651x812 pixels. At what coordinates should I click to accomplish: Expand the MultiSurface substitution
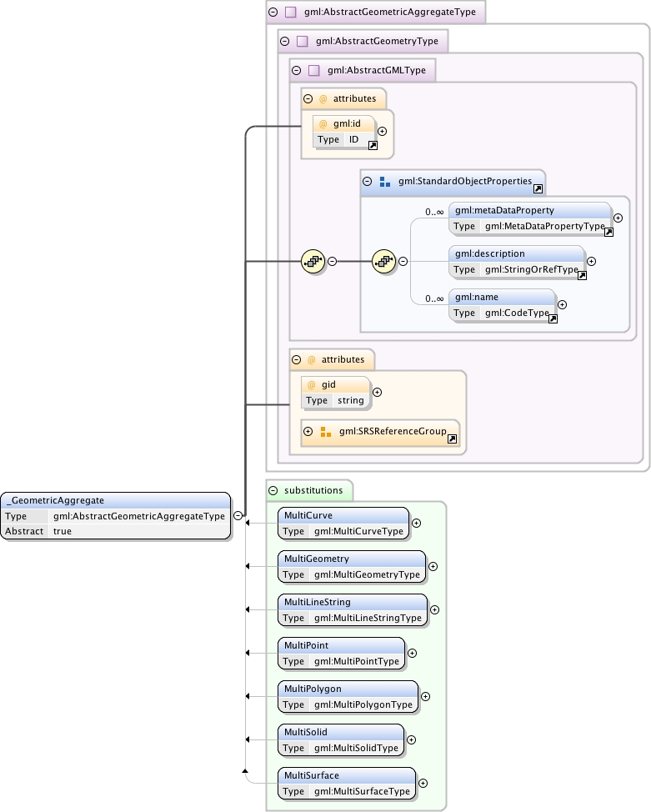(x=423, y=784)
